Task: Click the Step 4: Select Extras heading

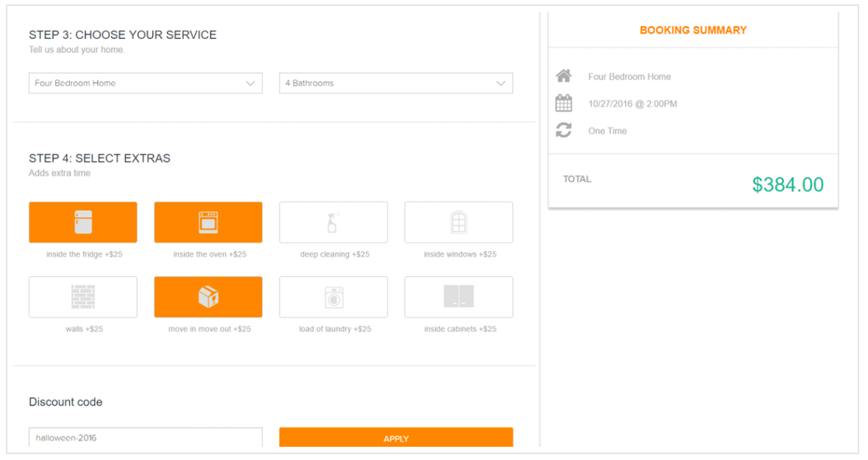Action: pos(99,158)
